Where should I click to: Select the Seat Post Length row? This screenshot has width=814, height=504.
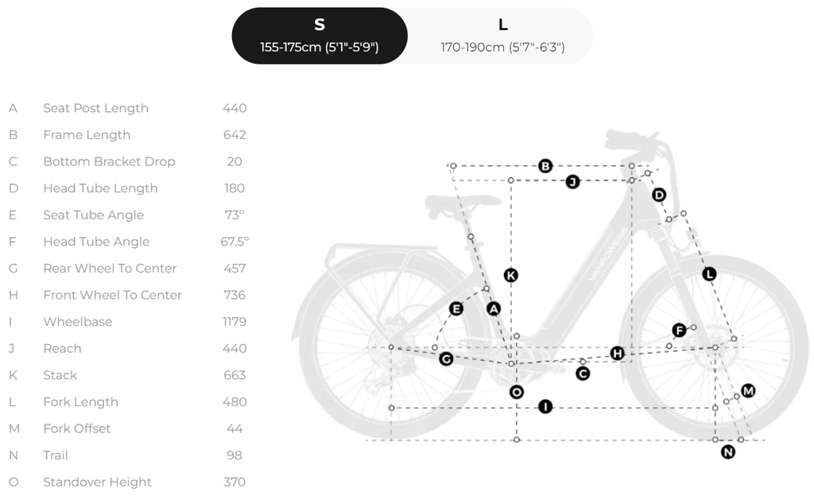(x=128, y=108)
